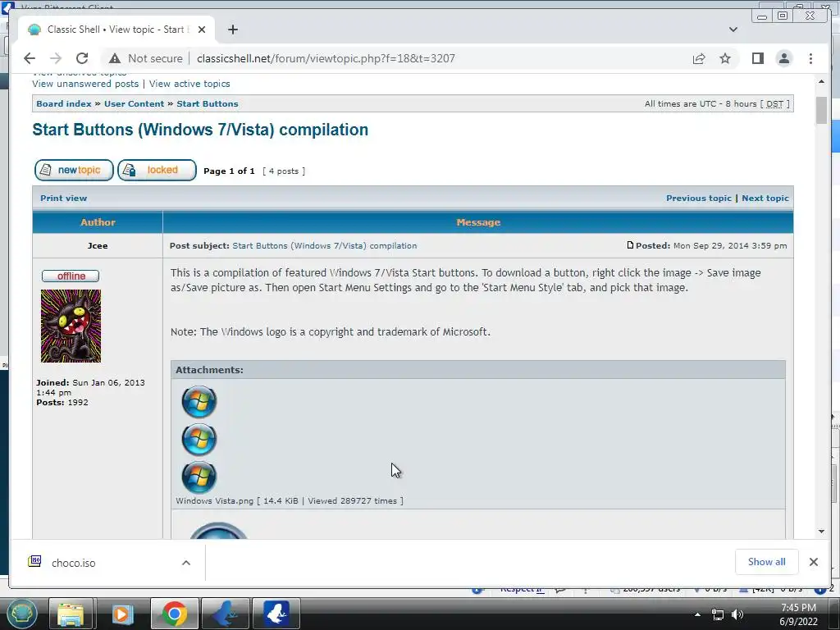This screenshot has height=630, width=840.
Task: Click the browser forward arrow
Action: click(x=56, y=58)
